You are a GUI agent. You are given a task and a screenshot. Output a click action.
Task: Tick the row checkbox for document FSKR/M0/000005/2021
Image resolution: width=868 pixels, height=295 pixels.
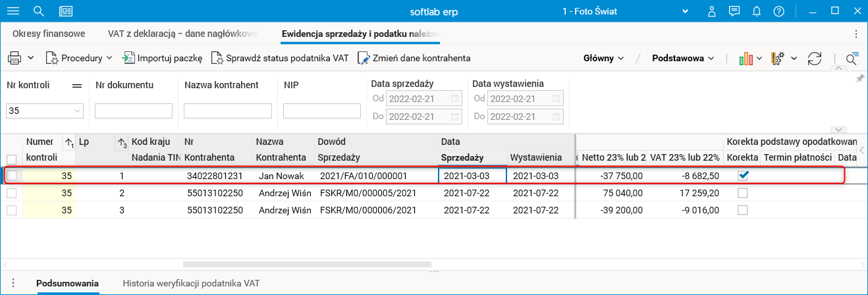[x=11, y=193]
